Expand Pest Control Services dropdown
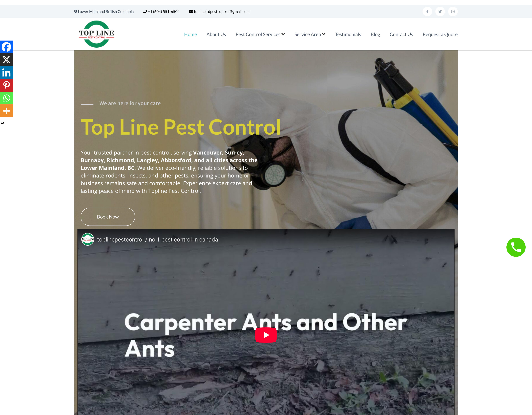Screen dimensions: 532x415 260,34
